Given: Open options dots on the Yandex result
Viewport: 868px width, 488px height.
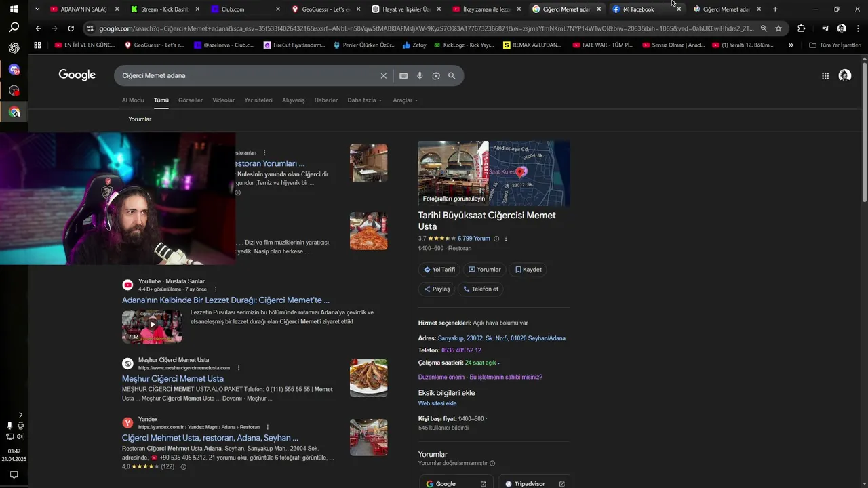Looking at the screenshot, I should coord(268,427).
